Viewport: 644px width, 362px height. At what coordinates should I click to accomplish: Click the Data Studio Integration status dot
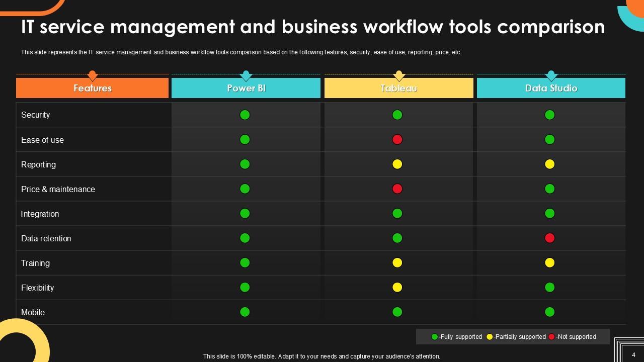549,214
